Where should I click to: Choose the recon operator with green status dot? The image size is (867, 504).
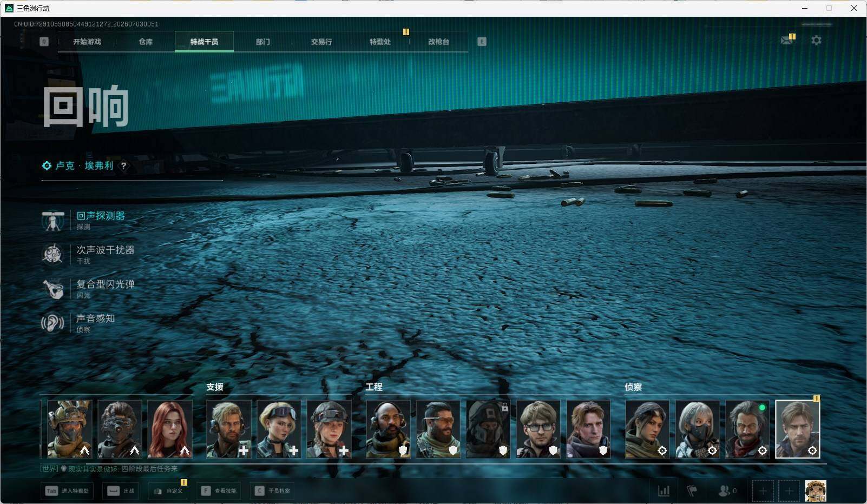(747, 429)
